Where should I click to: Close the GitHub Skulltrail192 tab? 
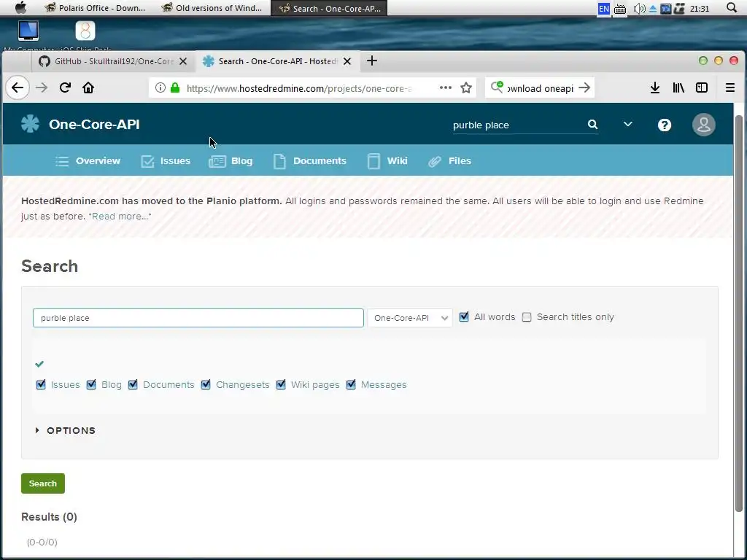[x=183, y=61]
